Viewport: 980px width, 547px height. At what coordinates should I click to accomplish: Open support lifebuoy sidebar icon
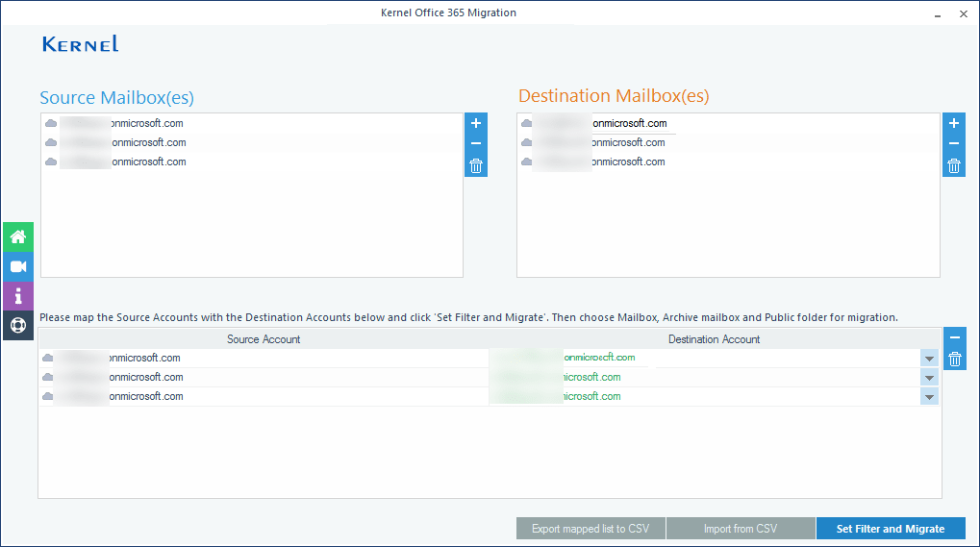(x=18, y=325)
